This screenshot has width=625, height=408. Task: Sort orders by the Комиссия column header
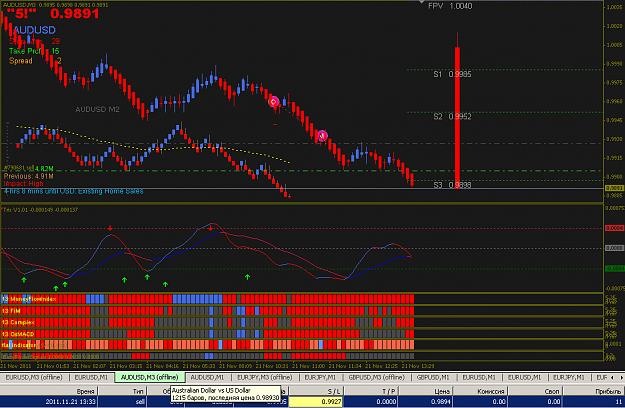click(x=480, y=391)
